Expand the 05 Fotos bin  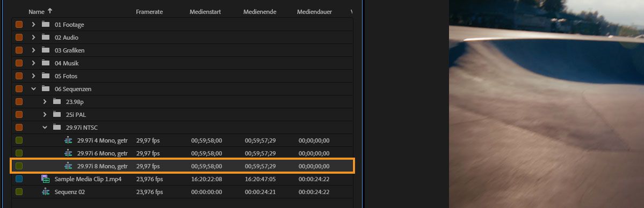tap(34, 76)
